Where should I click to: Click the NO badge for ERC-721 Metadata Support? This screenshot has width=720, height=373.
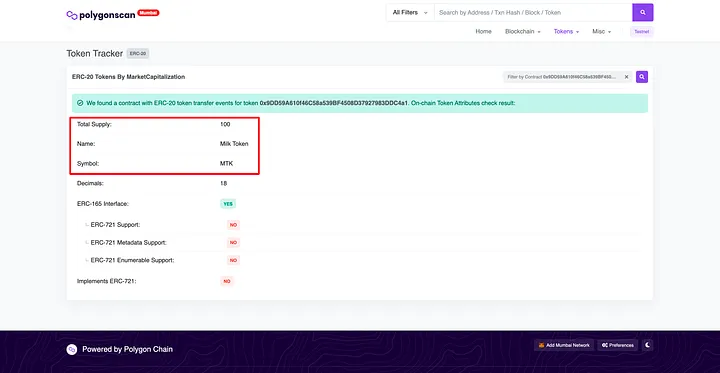pyautogui.click(x=233, y=243)
